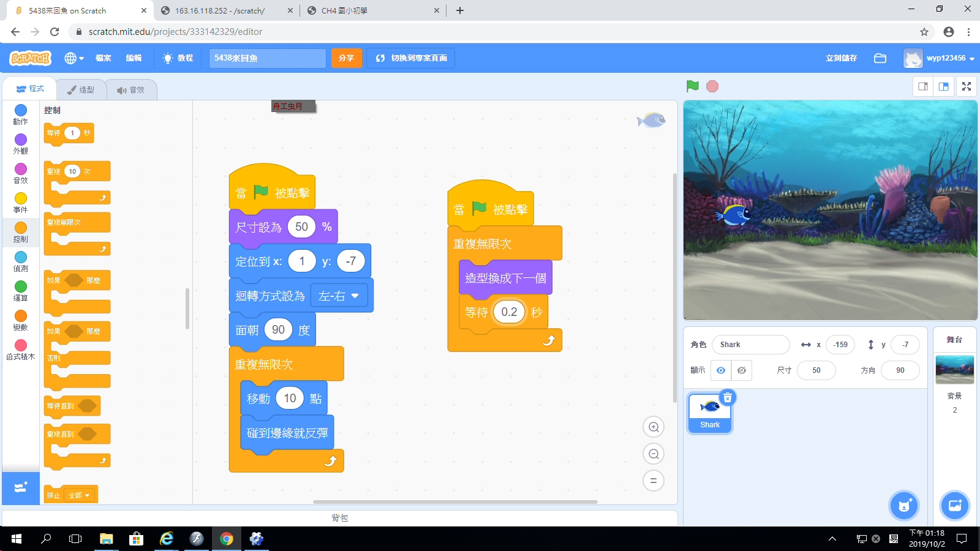
Task: Click the 碰到邊緣就反彈 block
Action: tap(287, 433)
